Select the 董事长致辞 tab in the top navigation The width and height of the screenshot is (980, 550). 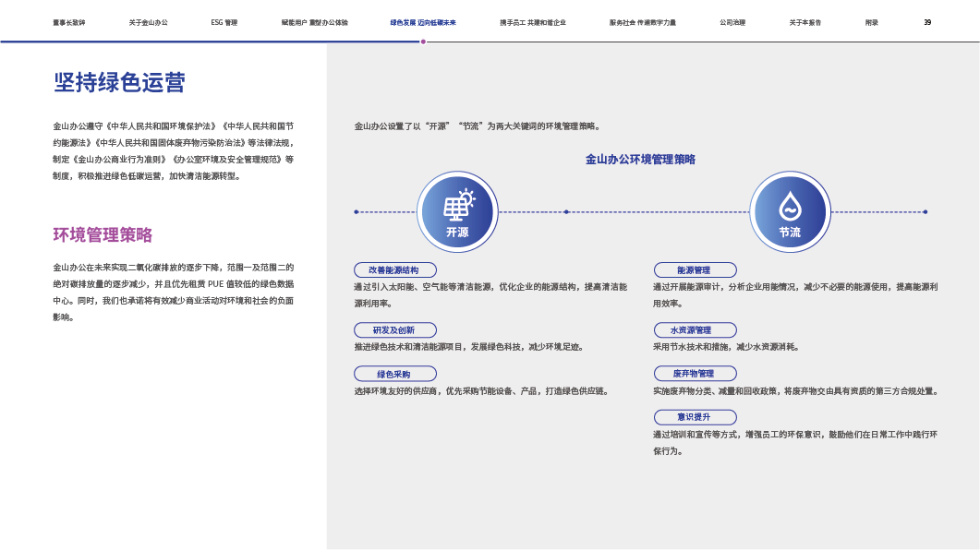(68, 22)
